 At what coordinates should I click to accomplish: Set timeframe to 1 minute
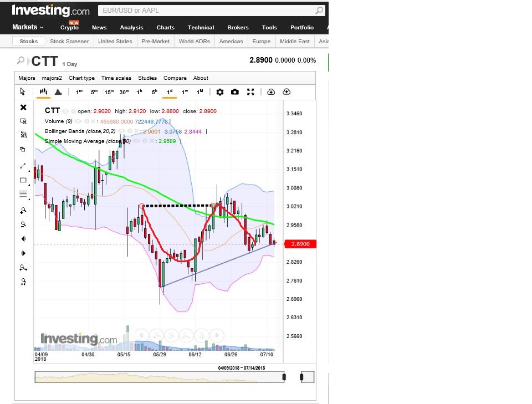click(x=79, y=92)
